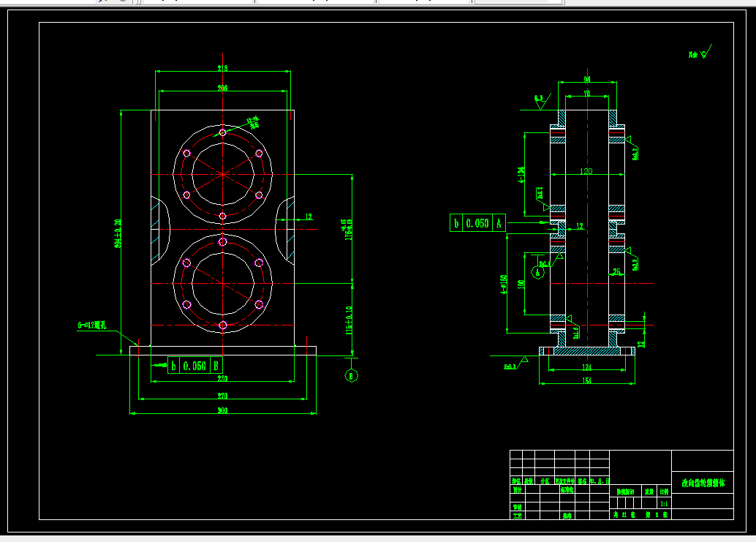Select the 分区 header cell in title block

[545, 481]
